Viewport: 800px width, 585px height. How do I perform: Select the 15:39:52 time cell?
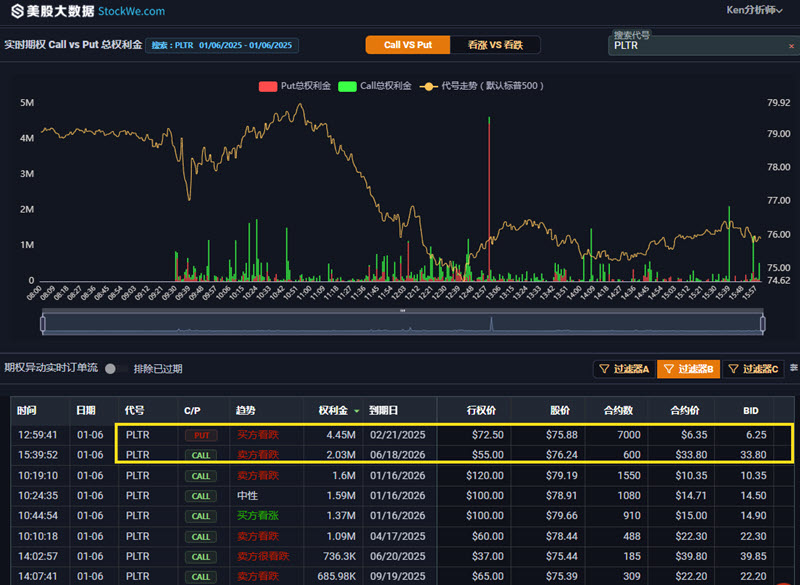[x=38, y=455]
